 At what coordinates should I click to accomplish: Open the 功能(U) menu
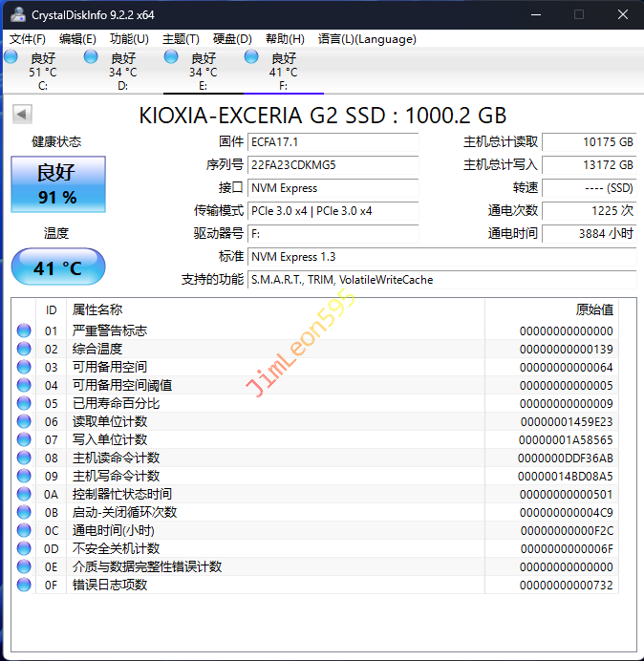click(129, 39)
